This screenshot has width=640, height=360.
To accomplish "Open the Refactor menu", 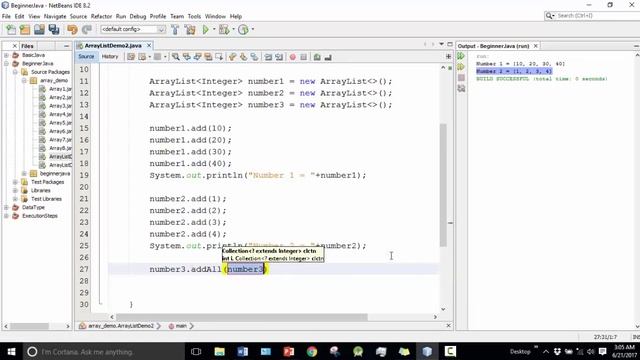I will click(x=101, y=16).
